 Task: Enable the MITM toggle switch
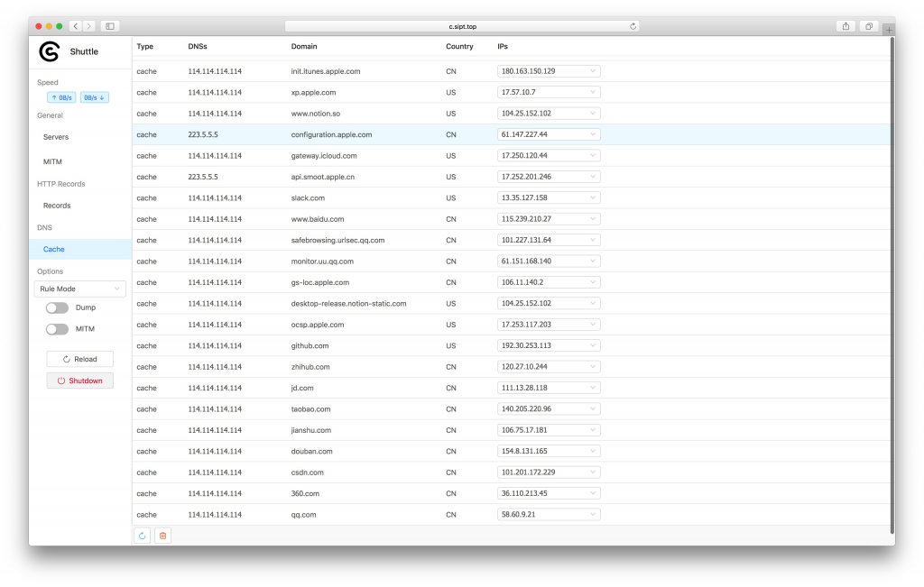57,329
